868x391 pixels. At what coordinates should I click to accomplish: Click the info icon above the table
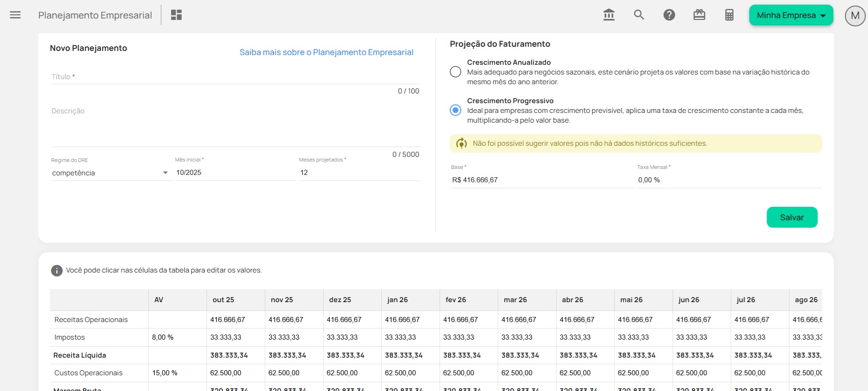56,271
